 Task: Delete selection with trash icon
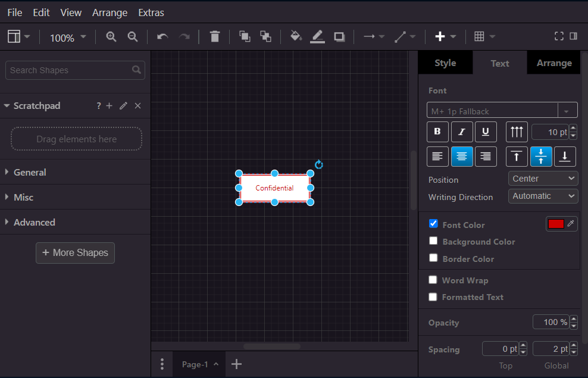tap(214, 37)
